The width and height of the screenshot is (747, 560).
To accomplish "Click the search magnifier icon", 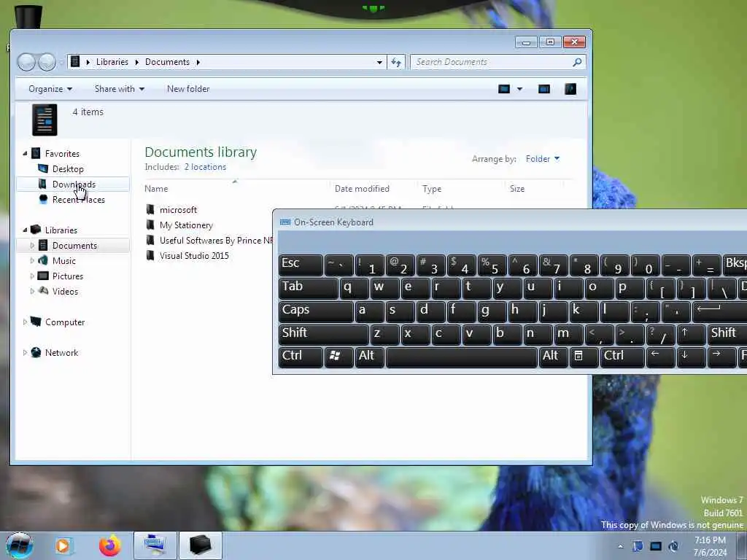I will (x=577, y=62).
